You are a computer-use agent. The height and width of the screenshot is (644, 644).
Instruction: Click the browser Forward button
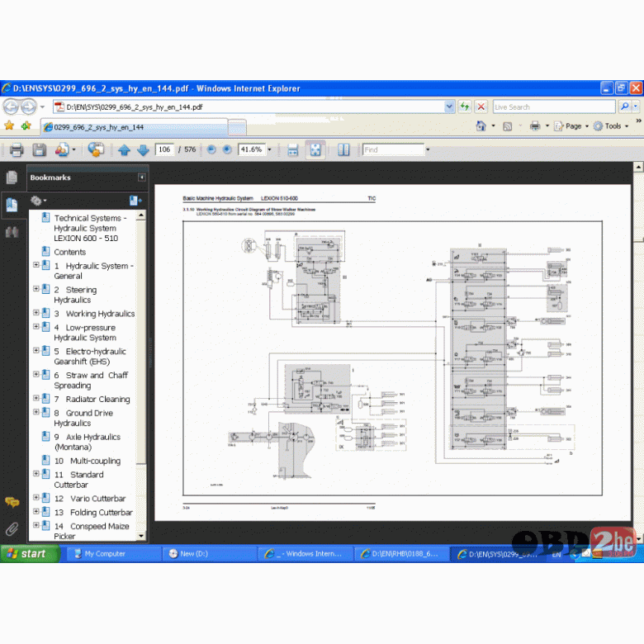[28, 107]
